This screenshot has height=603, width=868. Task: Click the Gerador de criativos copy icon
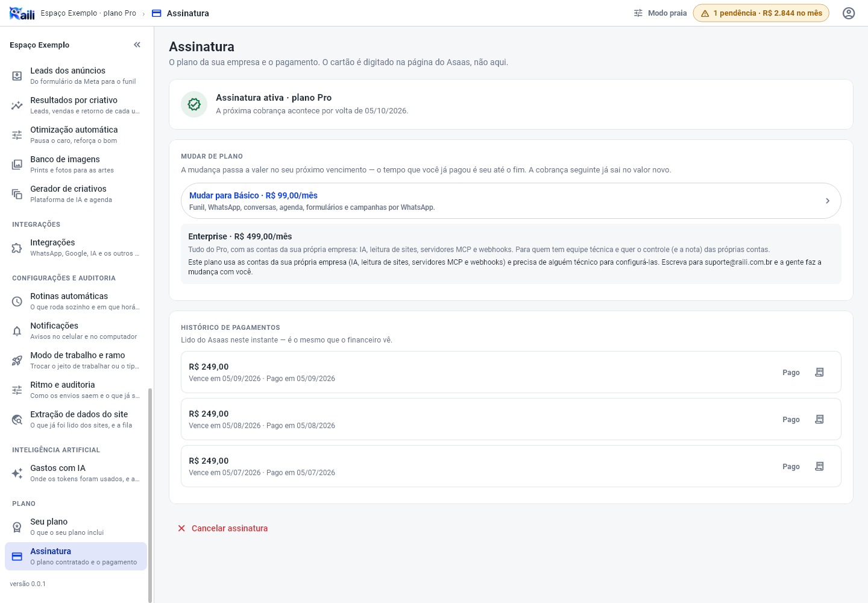click(17, 194)
